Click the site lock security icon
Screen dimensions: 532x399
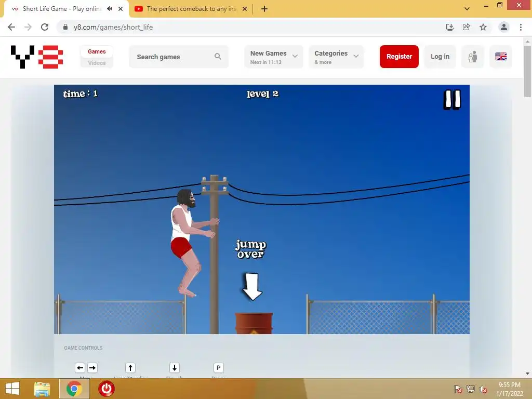65,27
